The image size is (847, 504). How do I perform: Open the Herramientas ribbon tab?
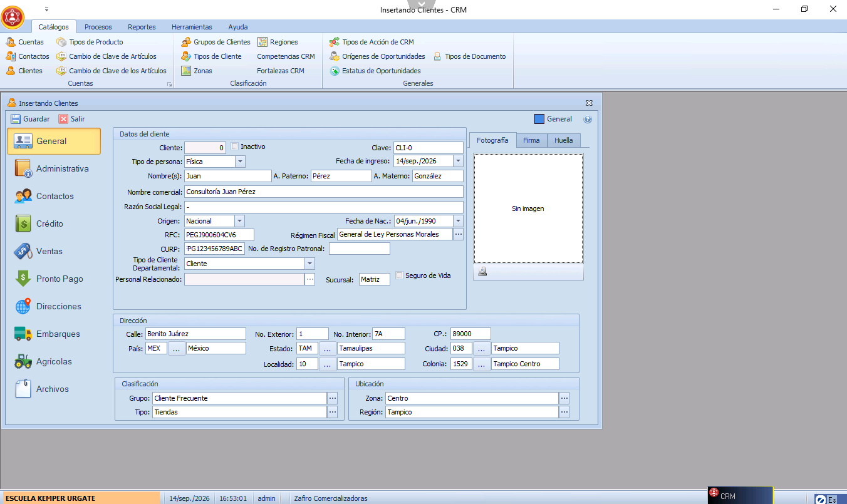192,27
